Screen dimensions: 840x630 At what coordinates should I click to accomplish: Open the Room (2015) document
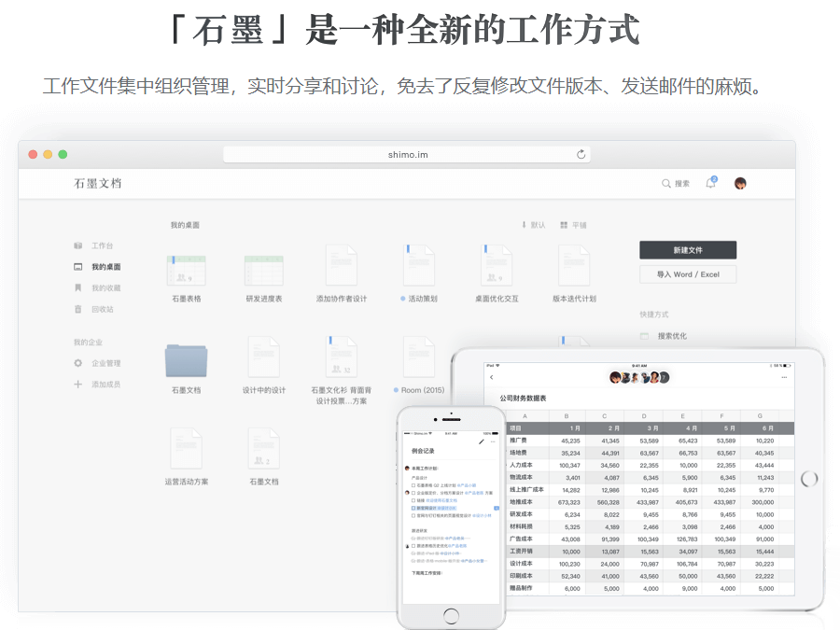pyautogui.click(x=419, y=357)
